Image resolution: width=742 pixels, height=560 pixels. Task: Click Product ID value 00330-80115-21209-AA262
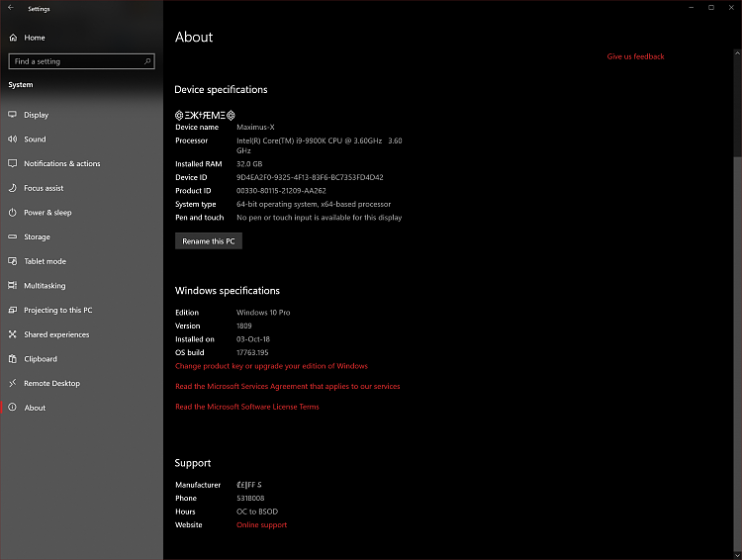pos(281,191)
